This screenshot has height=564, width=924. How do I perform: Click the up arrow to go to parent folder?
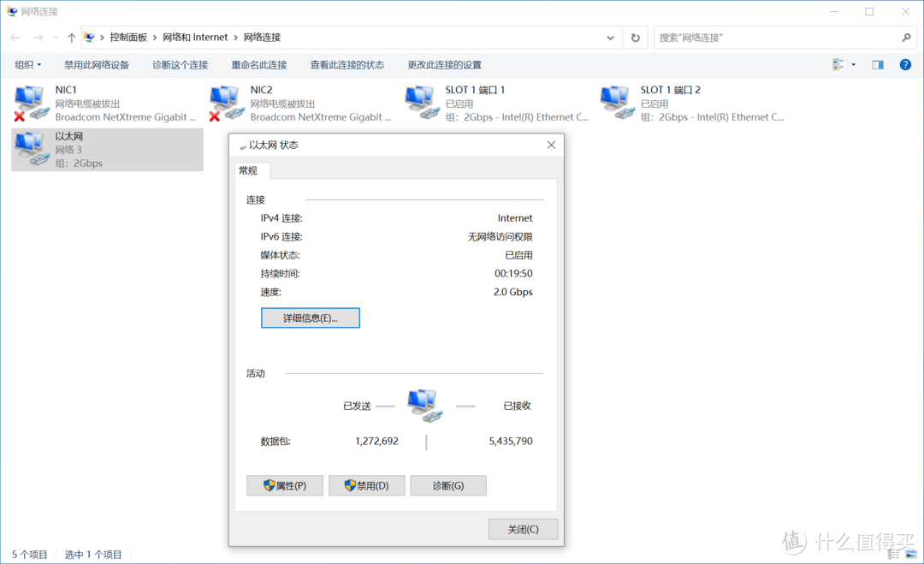coord(70,37)
